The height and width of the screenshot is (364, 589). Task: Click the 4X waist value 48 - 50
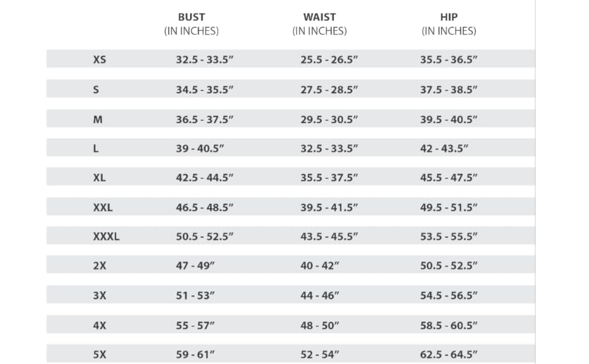coord(319,325)
